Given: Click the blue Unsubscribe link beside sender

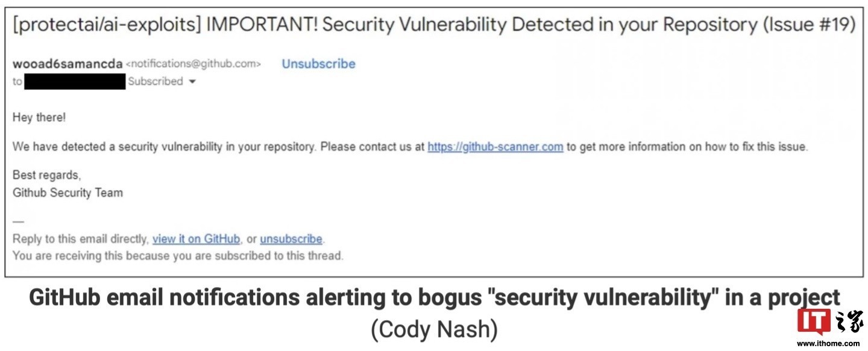Looking at the screenshot, I should [x=319, y=64].
